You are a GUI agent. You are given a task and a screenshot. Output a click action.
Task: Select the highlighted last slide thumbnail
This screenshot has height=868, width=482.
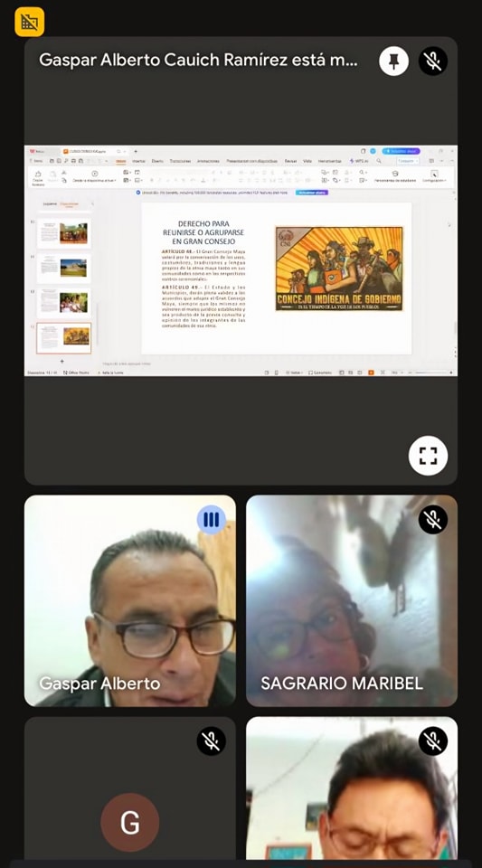[63, 337]
